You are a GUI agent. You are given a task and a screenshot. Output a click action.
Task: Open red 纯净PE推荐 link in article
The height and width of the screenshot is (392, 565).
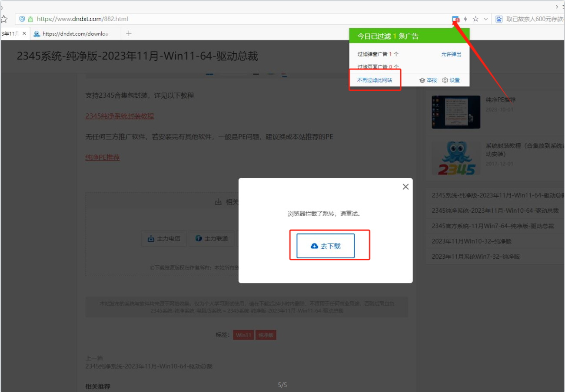pyautogui.click(x=103, y=157)
